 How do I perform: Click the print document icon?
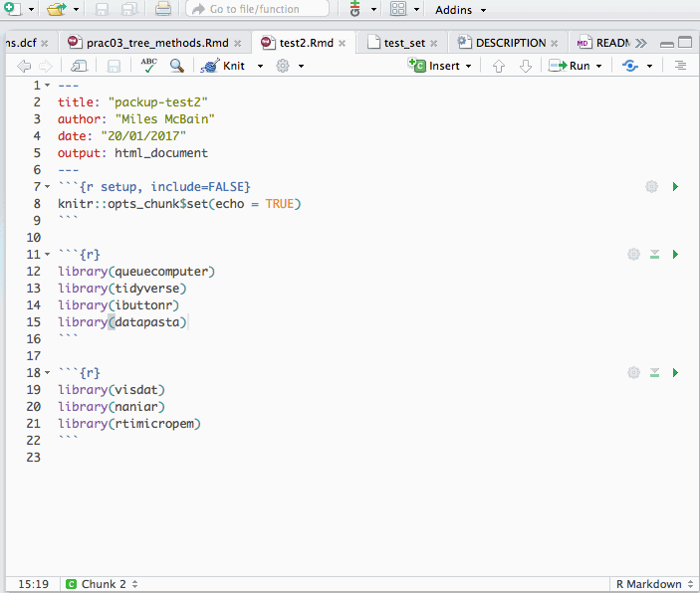click(x=163, y=9)
